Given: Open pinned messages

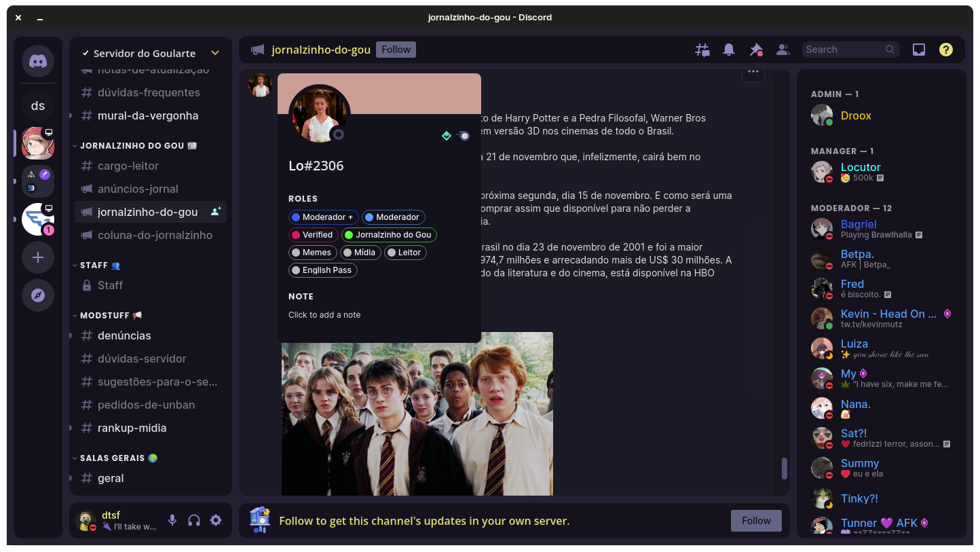Looking at the screenshot, I should click(755, 49).
